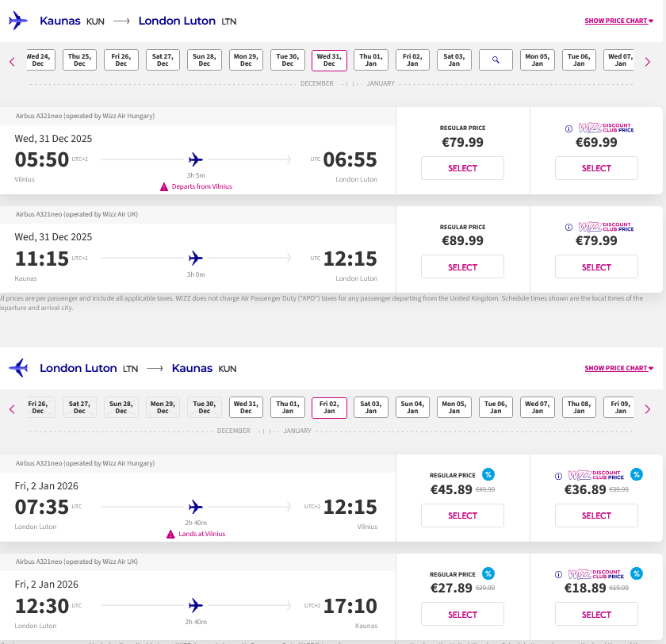Expand Show Price Chart for Kaunas to Luton
This screenshot has width=666, height=644.
click(x=618, y=21)
